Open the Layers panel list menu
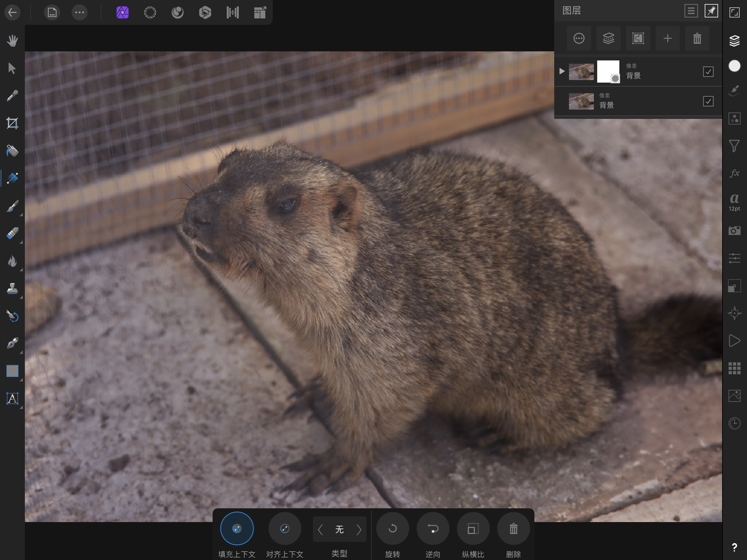Viewport: 747px width, 560px height. (x=691, y=10)
